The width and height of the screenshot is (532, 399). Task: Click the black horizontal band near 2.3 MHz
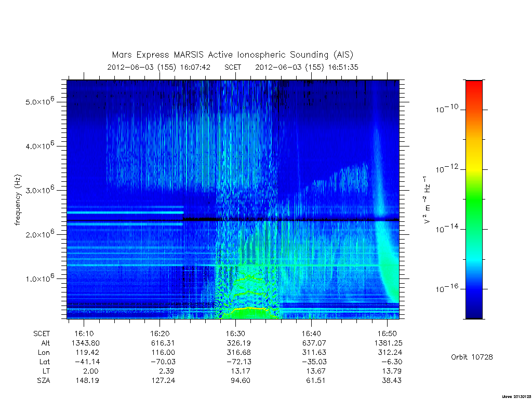click(233, 220)
